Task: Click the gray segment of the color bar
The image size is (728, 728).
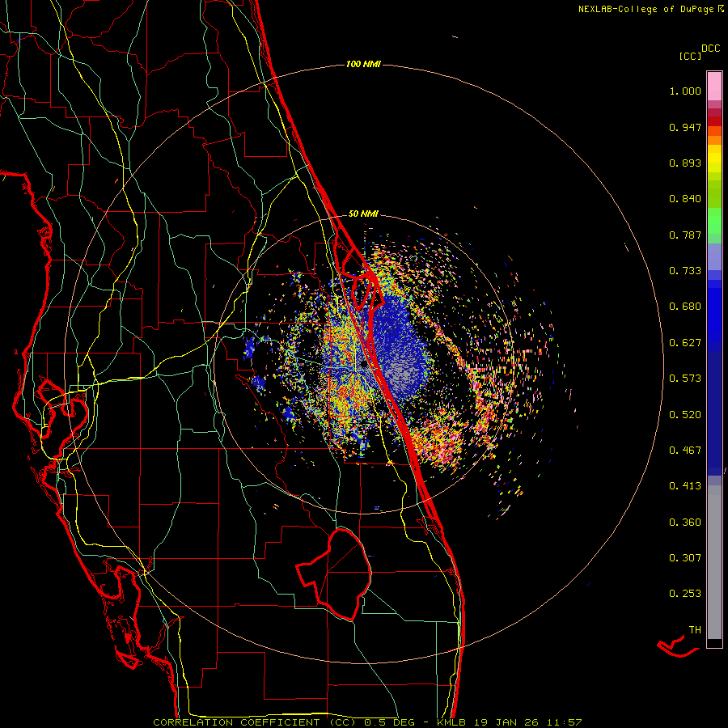Action: 714,562
